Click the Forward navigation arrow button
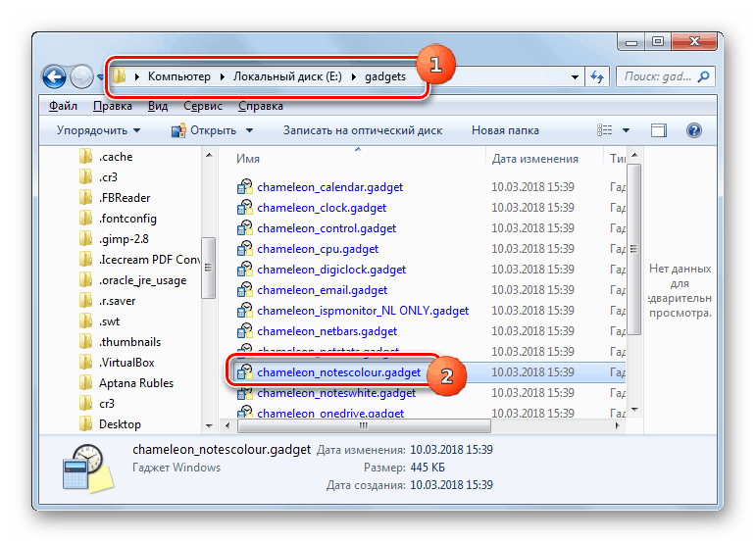The height and width of the screenshot is (543, 756). coord(81,76)
